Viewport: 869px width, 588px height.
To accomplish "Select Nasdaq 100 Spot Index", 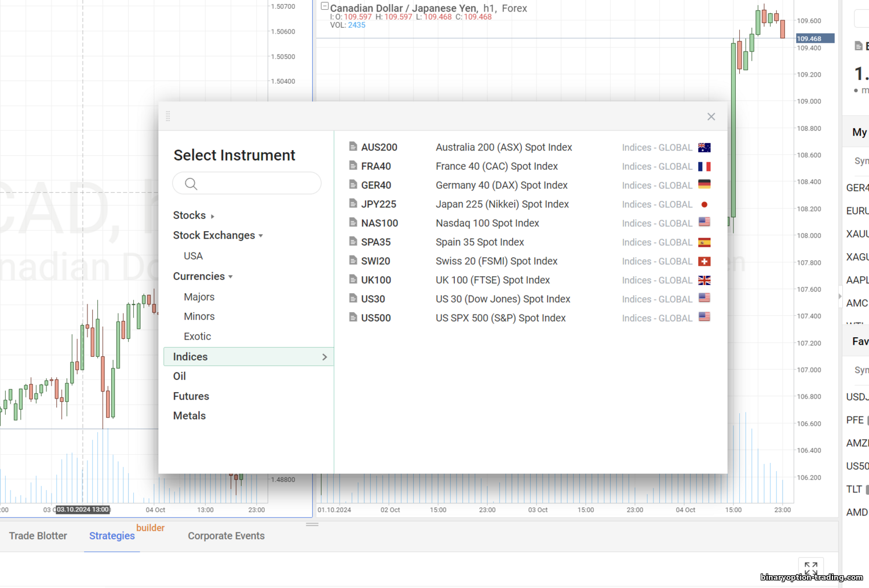I will (x=487, y=223).
